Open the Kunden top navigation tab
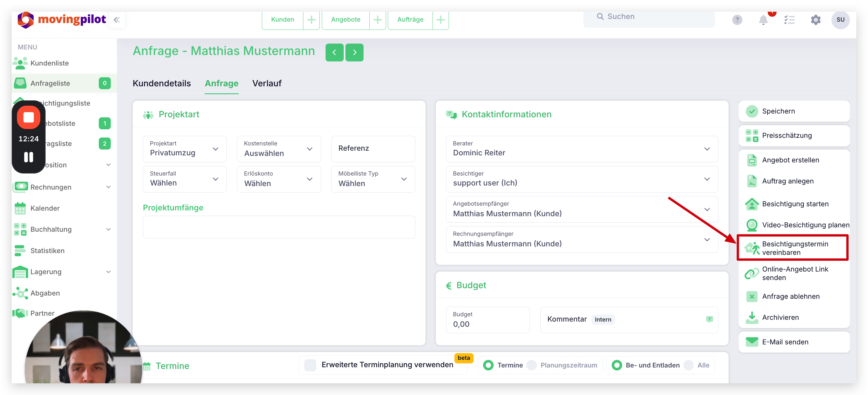Image resolution: width=868 pixels, height=395 pixels. click(282, 20)
